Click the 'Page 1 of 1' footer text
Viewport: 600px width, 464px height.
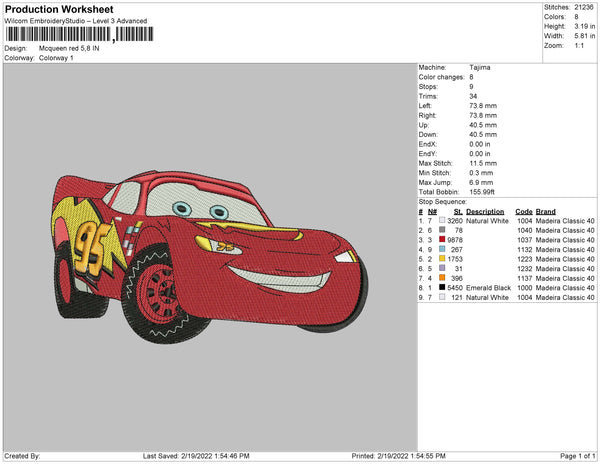[577, 456]
